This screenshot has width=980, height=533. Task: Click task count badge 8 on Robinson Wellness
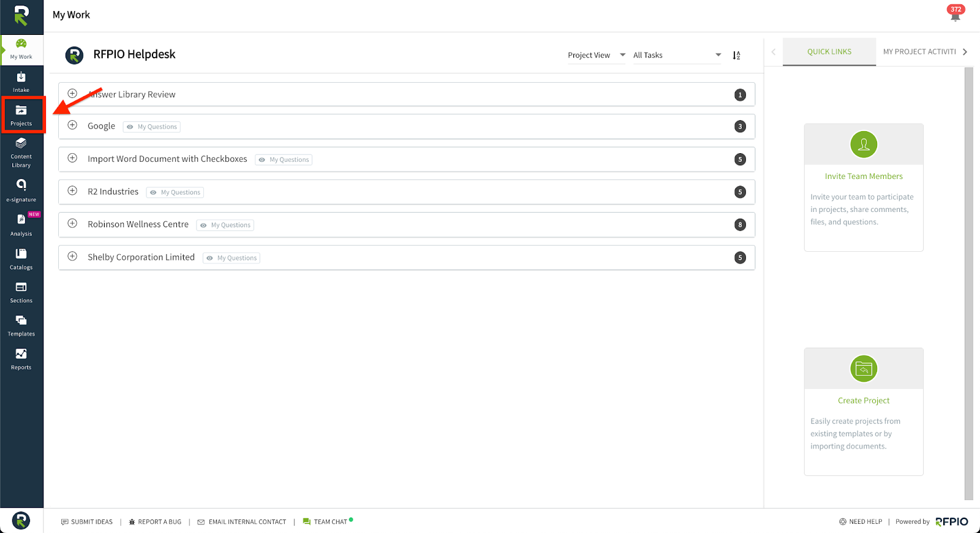click(x=740, y=225)
